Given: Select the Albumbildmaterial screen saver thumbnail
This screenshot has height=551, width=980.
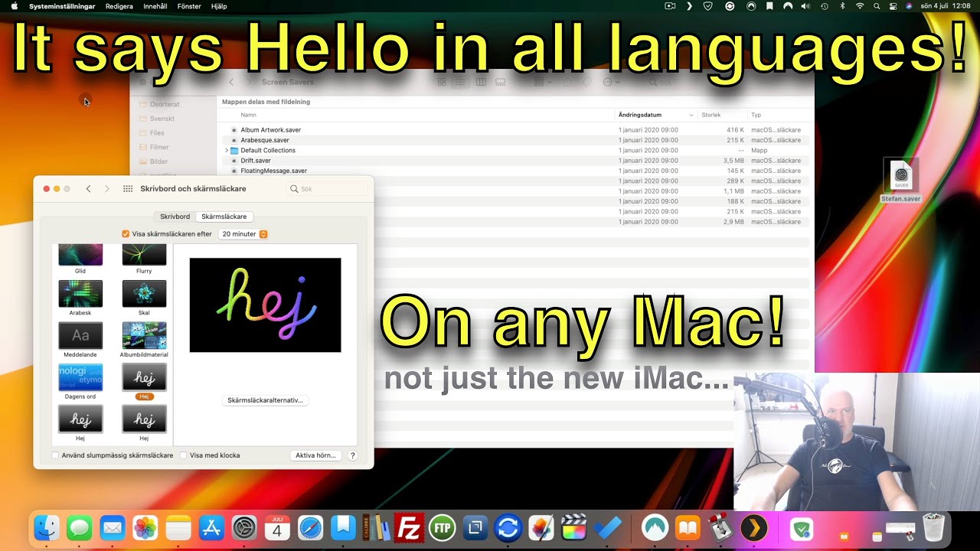Looking at the screenshot, I should click(x=144, y=336).
